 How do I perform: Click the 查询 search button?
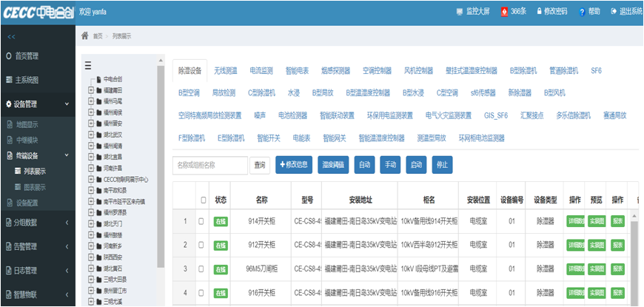(259, 165)
